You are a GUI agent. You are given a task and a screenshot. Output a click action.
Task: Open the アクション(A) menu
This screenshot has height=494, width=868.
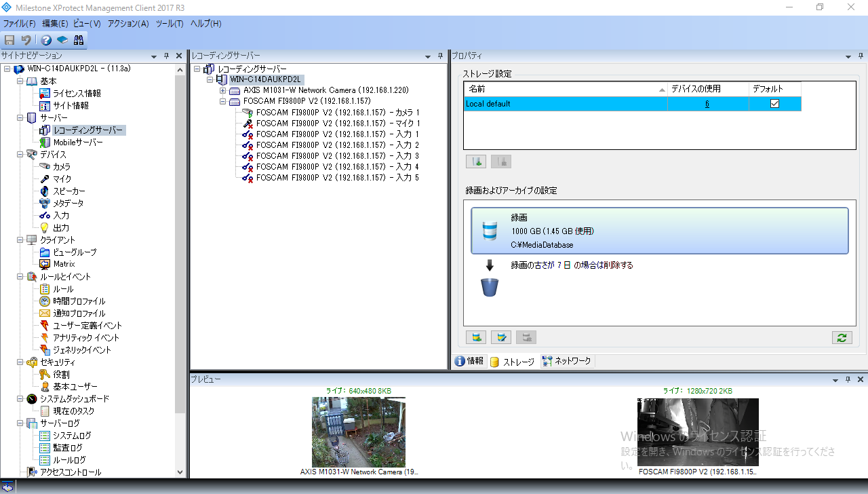point(128,24)
